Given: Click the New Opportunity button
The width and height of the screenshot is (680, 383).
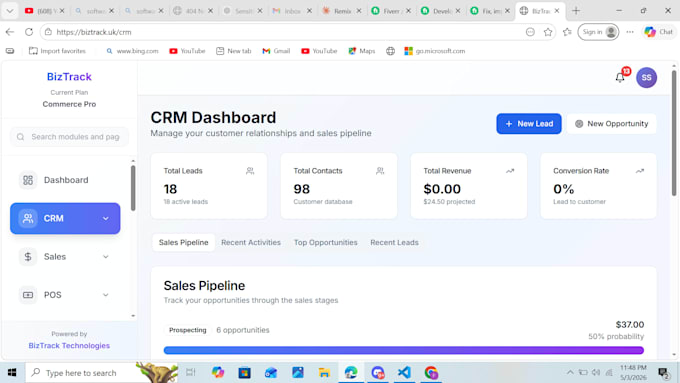Looking at the screenshot, I should 611,124.
